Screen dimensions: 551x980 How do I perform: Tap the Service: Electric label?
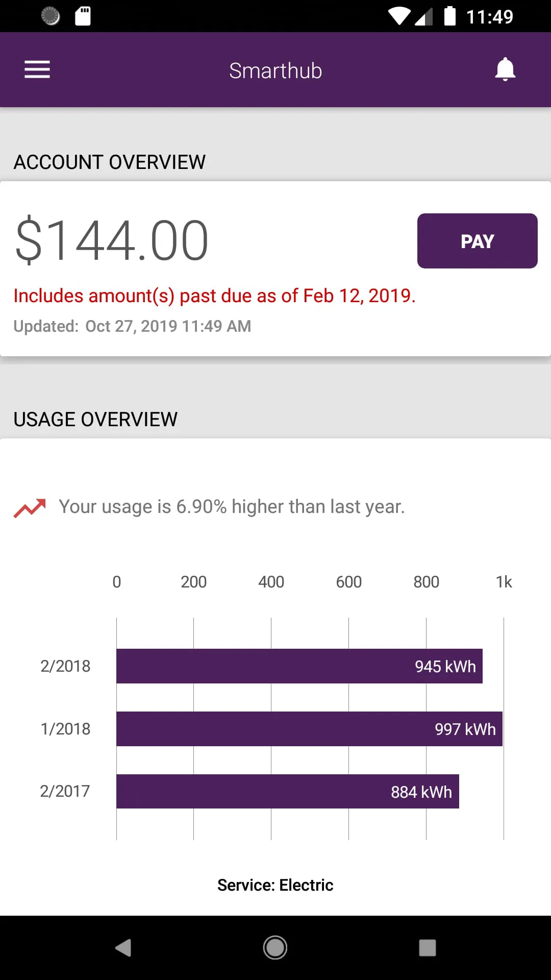(x=275, y=885)
